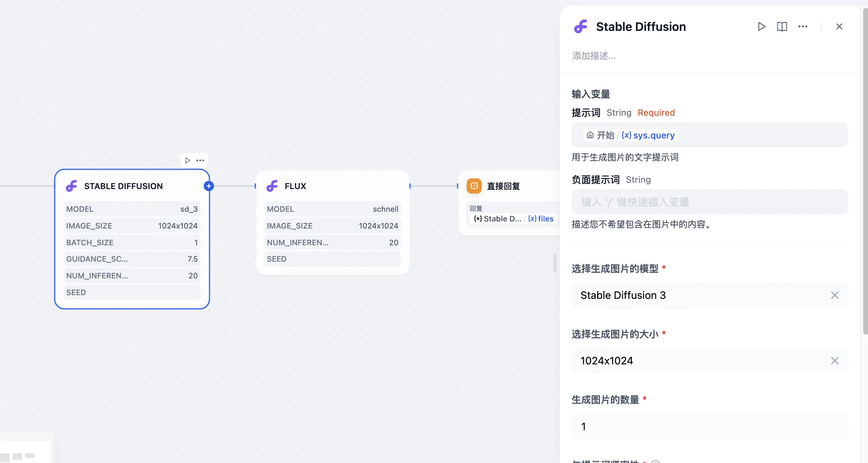Open the help book icon in panel
Image resolution: width=868 pixels, height=463 pixels.
[x=782, y=26]
